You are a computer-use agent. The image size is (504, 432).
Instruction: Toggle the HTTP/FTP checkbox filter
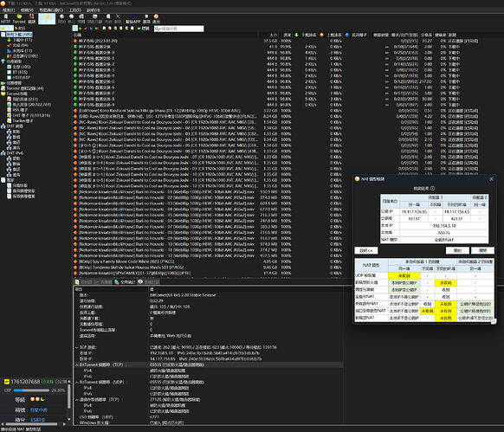tap(10, 77)
